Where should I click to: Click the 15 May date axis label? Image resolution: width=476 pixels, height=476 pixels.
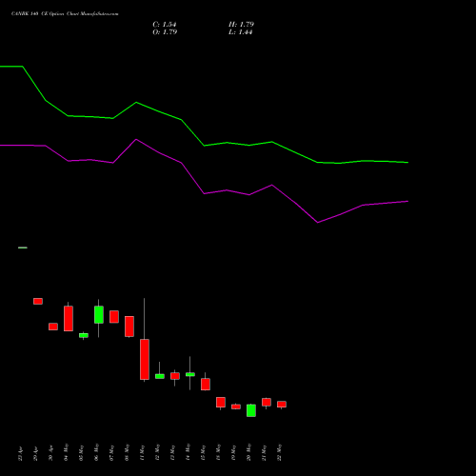tap(203, 452)
